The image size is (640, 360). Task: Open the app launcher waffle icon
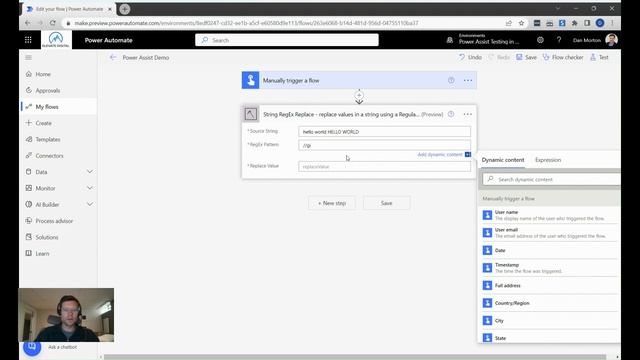point(28,40)
